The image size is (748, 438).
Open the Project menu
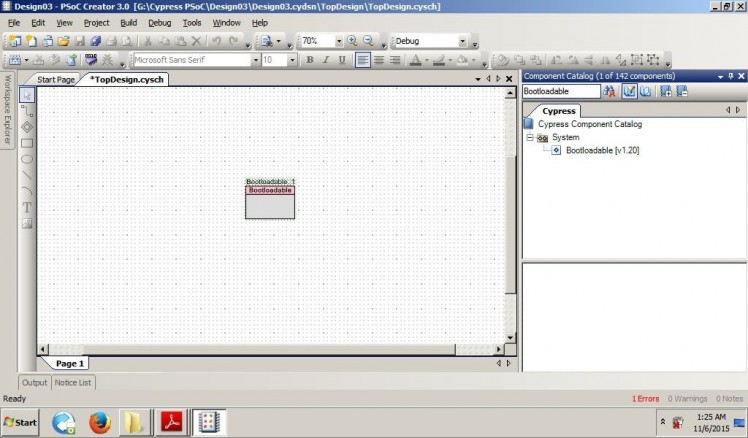coord(96,23)
